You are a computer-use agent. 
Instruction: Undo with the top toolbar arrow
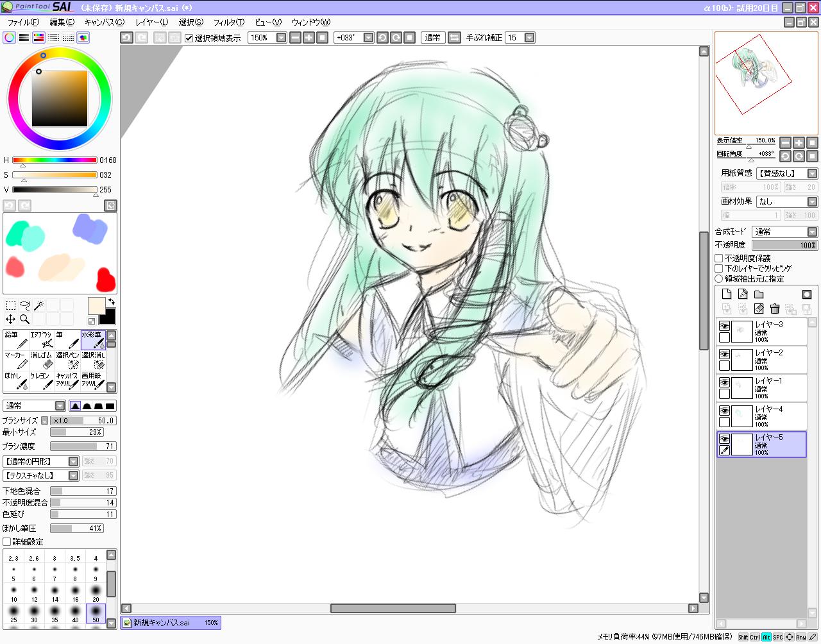click(126, 38)
